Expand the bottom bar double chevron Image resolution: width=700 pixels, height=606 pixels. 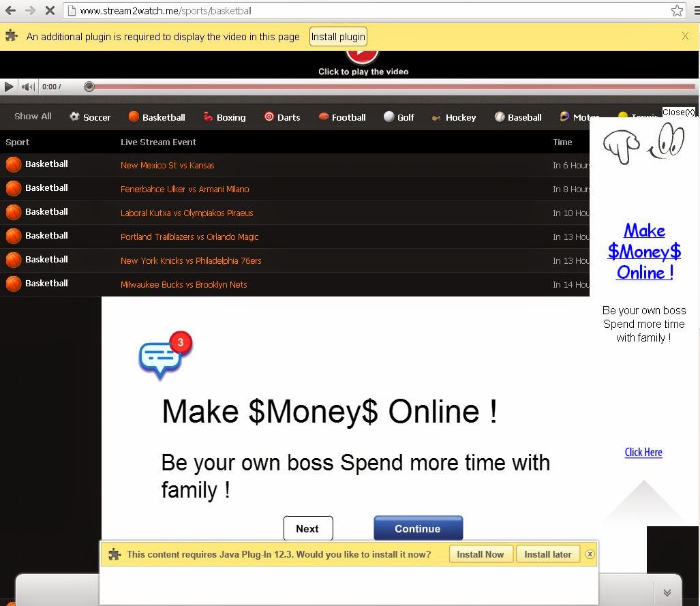tap(667, 592)
